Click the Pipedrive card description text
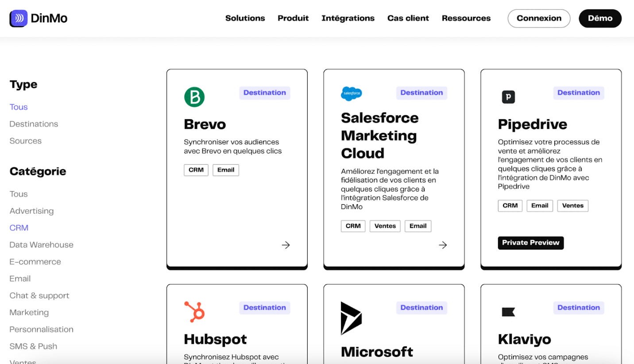This screenshot has width=634, height=364. [550, 164]
